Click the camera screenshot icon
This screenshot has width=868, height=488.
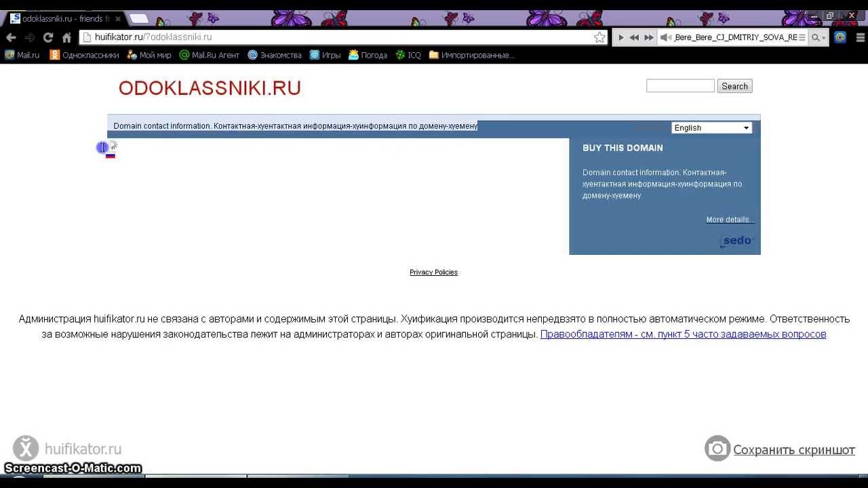coord(717,449)
